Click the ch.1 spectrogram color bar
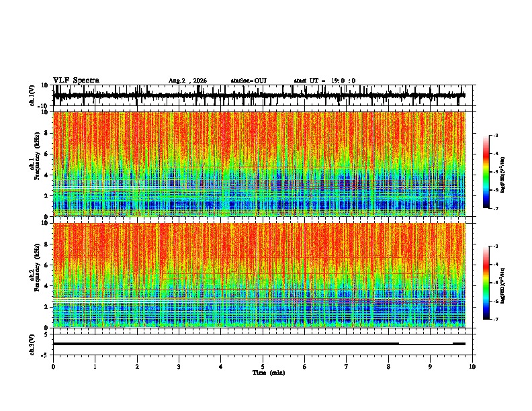 pos(486,172)
